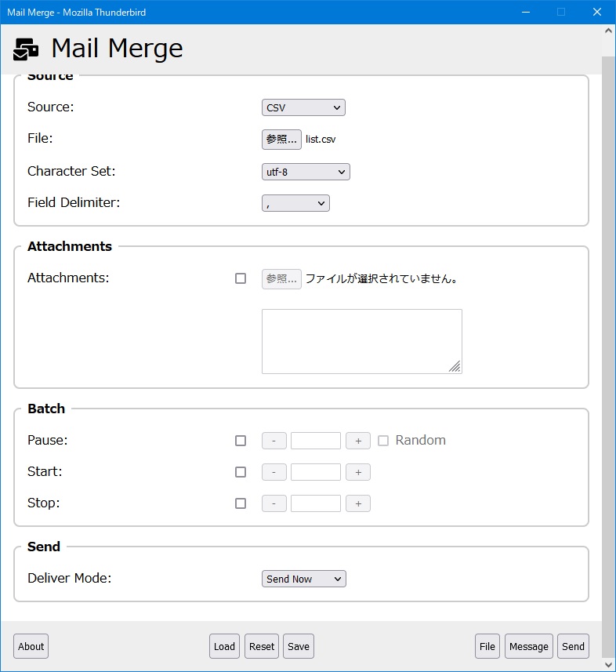Enable the Random pause checkbox

tap(383, 441)
